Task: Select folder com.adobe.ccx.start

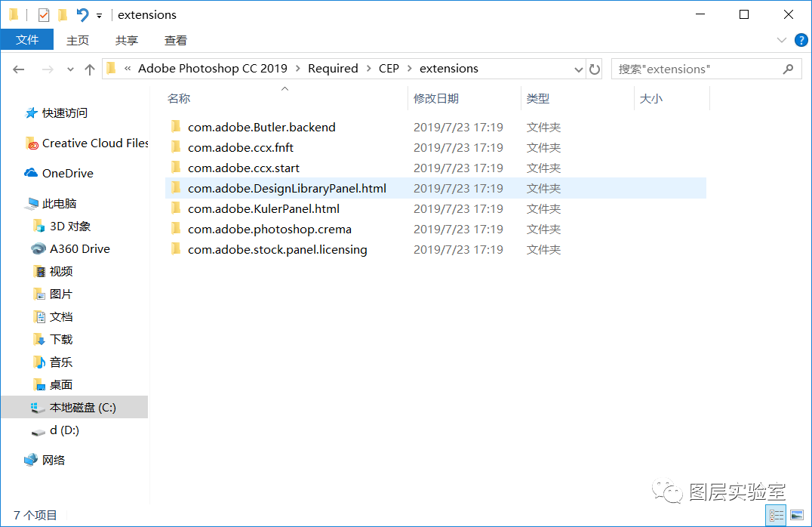Action: (244, 168)
